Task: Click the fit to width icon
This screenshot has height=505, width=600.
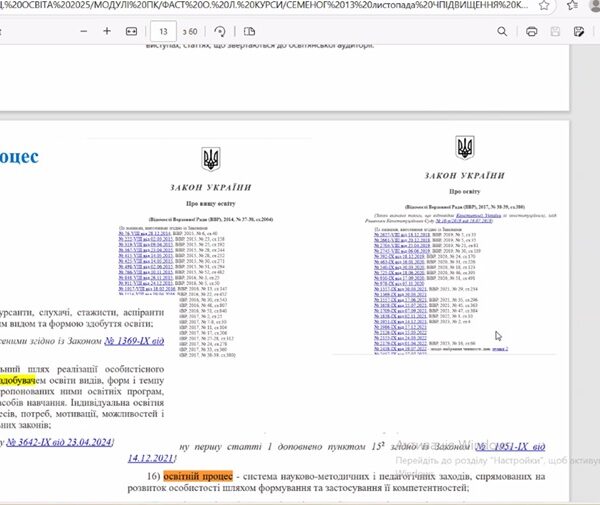Action: [x=131, y=31]
